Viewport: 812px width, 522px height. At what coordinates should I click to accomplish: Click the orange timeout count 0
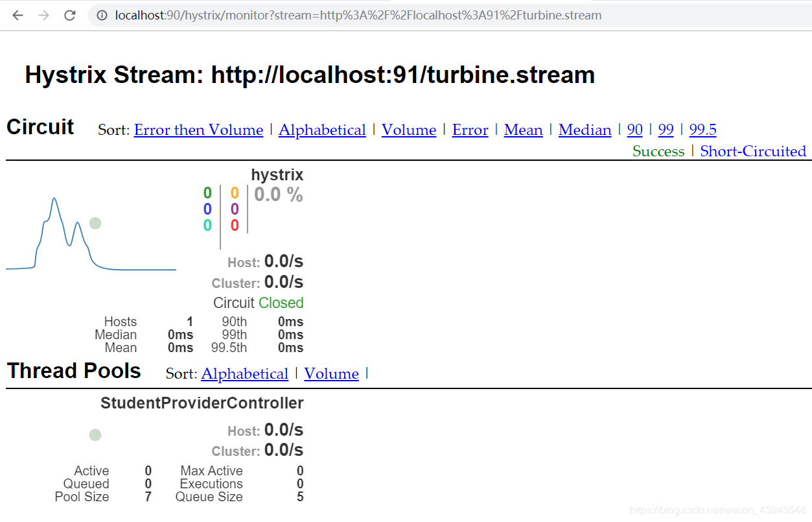point(235,193)
